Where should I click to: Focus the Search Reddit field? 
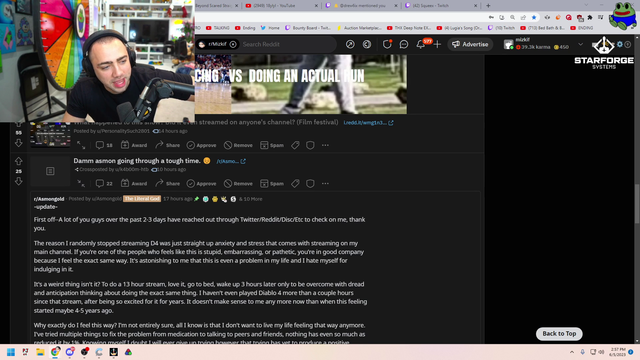tap(288, 44)
